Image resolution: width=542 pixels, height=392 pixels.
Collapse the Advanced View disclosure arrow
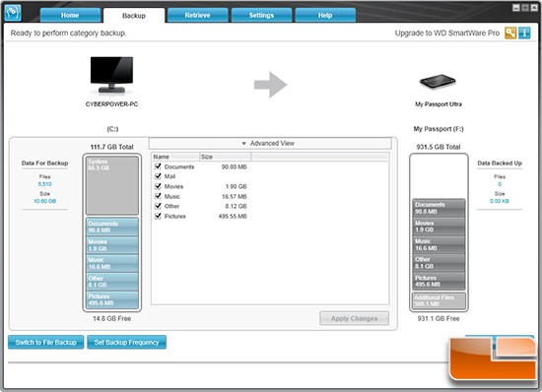click(x=243, y=144)
